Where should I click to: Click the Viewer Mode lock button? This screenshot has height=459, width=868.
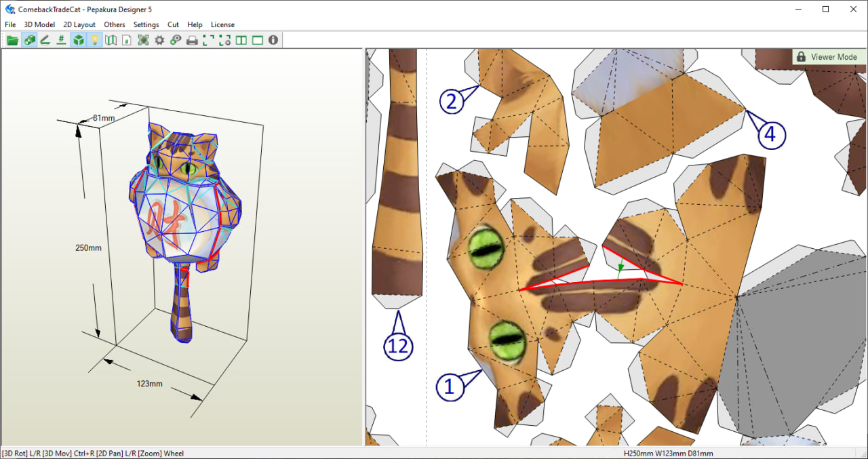829,57
